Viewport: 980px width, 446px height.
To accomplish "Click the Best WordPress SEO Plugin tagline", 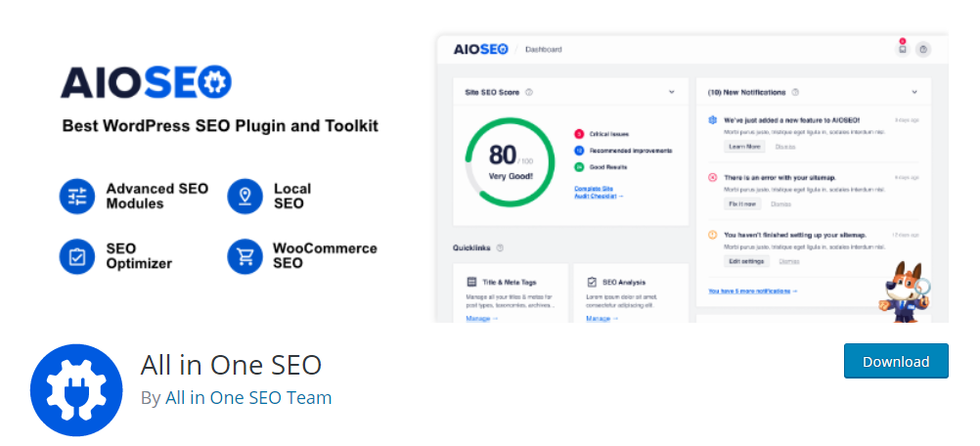I will pyautogui.click(x=220, y=125).
